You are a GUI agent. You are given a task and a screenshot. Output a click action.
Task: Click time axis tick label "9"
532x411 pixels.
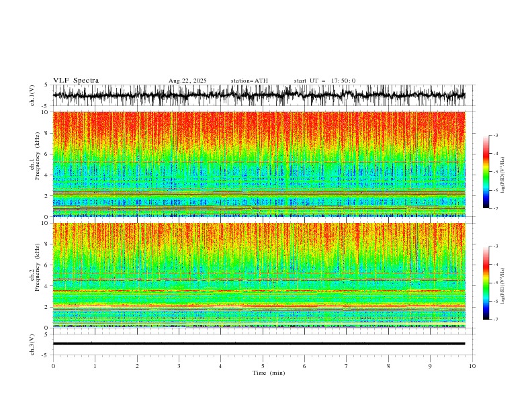[x=430, y=366]
